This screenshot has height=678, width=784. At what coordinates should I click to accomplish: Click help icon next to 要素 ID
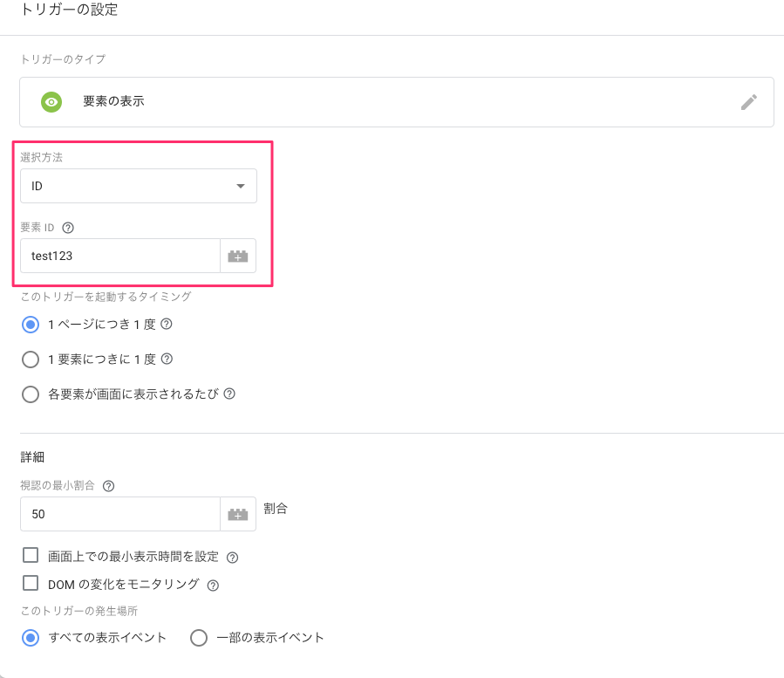click(x=68, y=228)
